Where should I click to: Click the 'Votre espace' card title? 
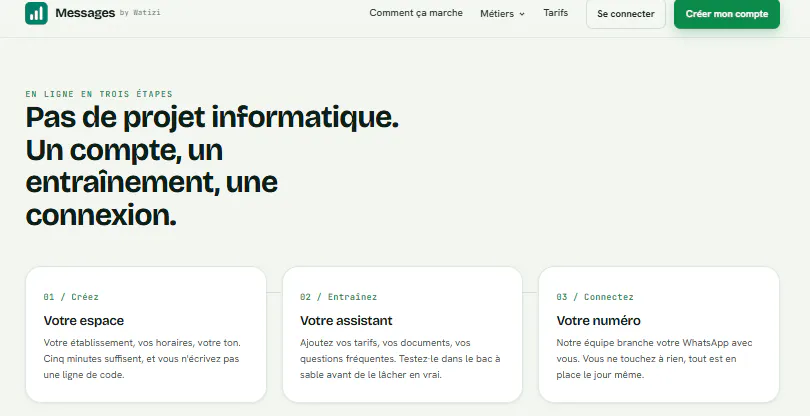point(84,320)
